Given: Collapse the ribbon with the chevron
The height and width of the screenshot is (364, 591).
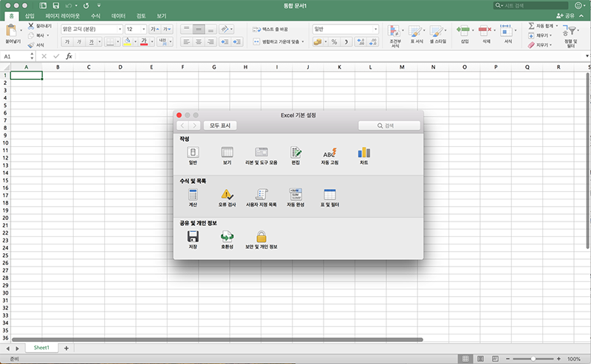Looking at the screenshot, I should coord(581,16).
